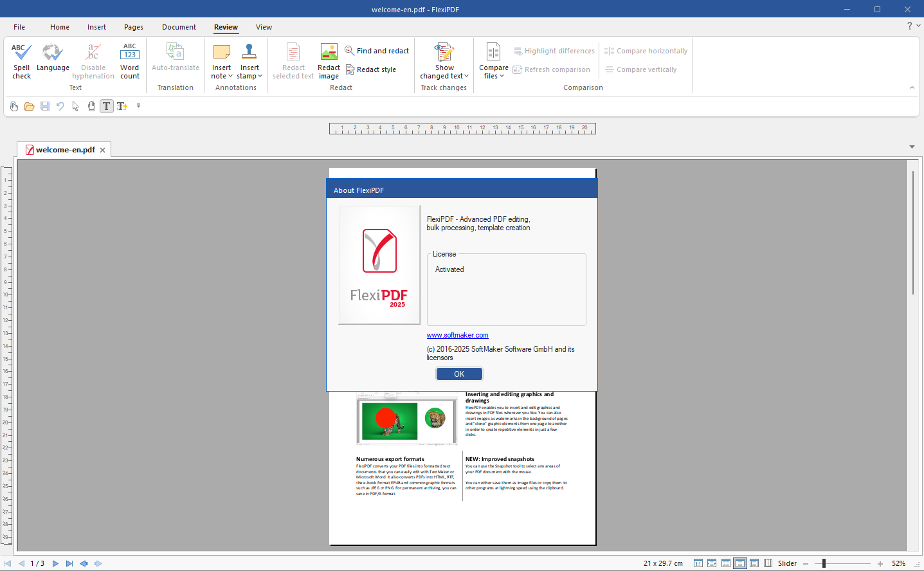
Task: Open the www.softmaker.com link
Action: coord(457,335)
